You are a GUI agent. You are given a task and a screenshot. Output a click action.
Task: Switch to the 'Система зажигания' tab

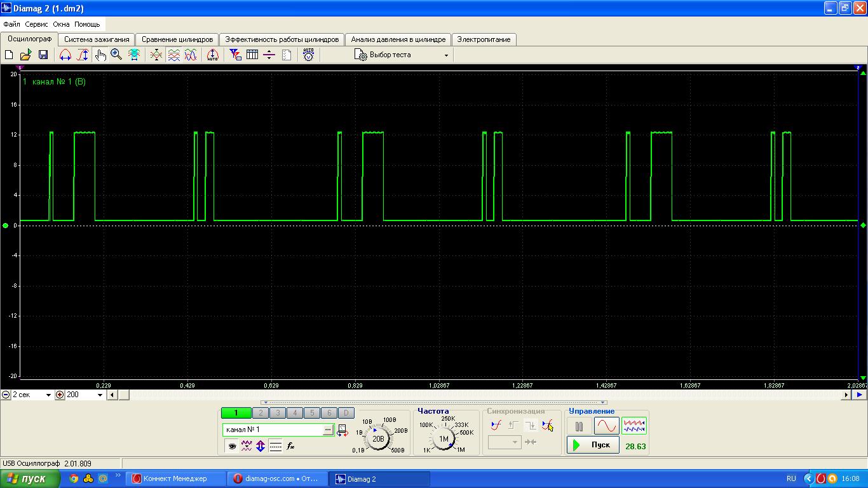coord(97,39)
